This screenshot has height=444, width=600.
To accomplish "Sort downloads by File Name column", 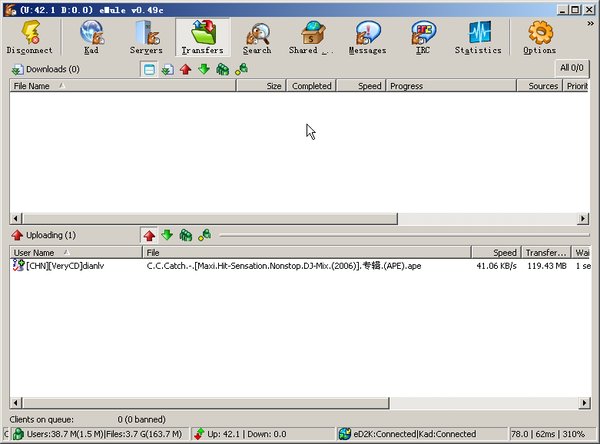I will pyautogui.click(x=122, y=86).
